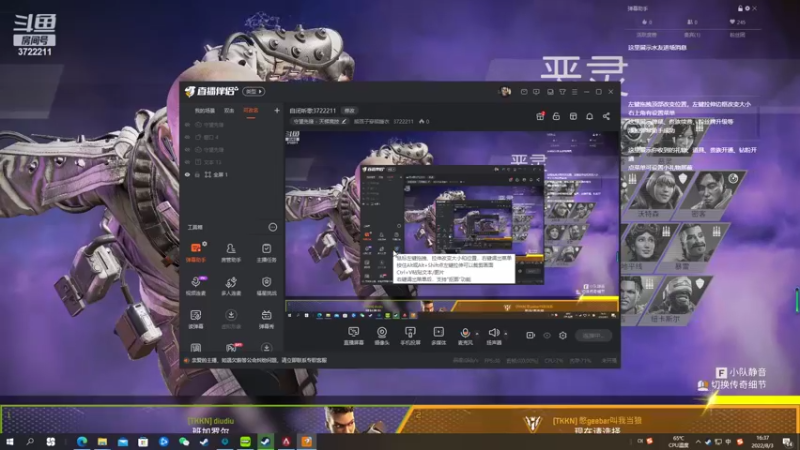The image size is (800, 450).
Task: Open the shield-icon challenge tool
Action: pyautogui.click(x=266, y=286)
